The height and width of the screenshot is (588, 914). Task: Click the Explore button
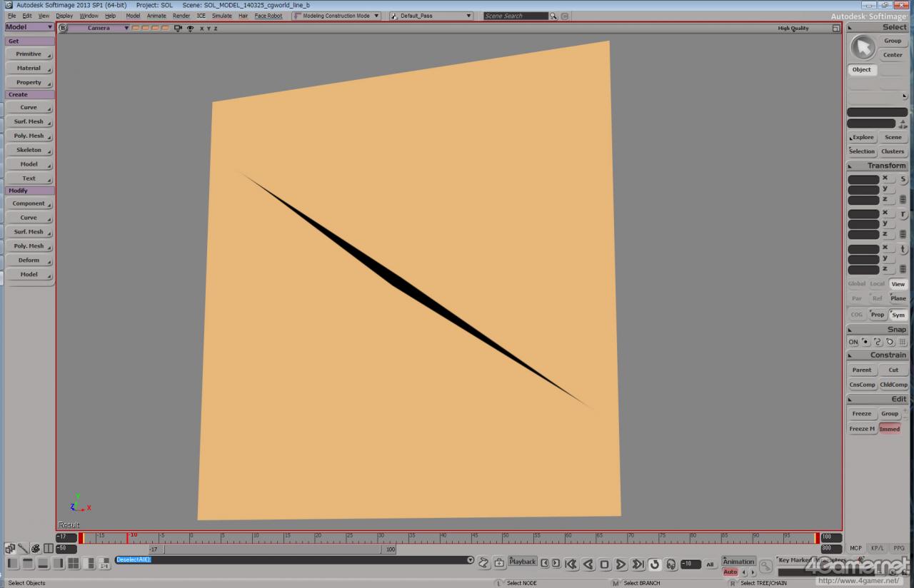pyautogui.click(x=862, y=137)
